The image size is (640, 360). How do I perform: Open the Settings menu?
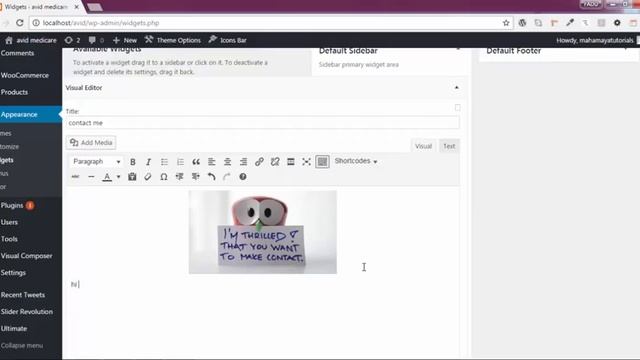click(13, 273)
